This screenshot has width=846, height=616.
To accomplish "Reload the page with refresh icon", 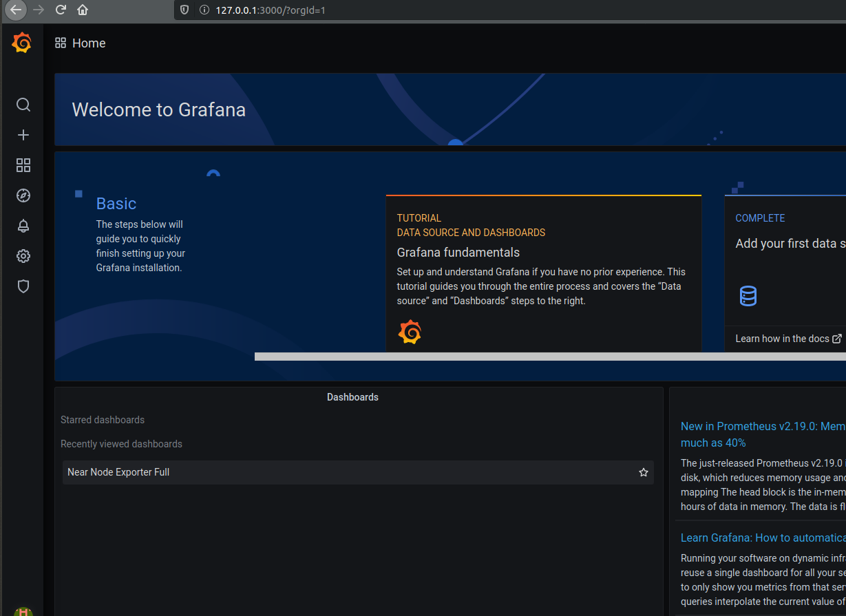I will [x=61, y=10].
